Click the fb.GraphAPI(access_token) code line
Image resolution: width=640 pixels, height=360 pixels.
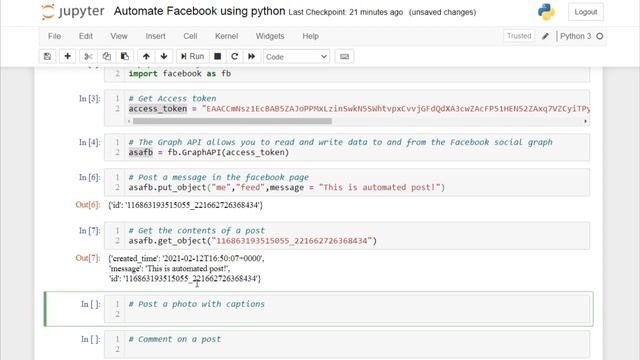click(209, 152)
